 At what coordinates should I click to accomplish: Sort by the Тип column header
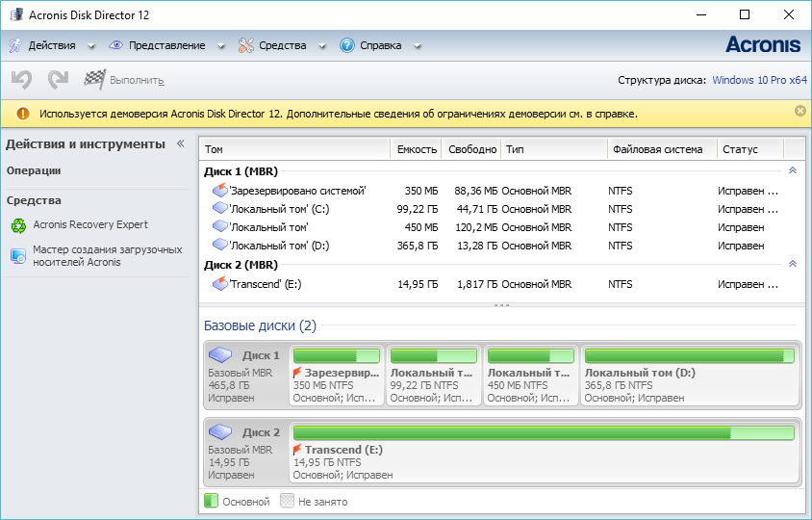coord(554,149)
